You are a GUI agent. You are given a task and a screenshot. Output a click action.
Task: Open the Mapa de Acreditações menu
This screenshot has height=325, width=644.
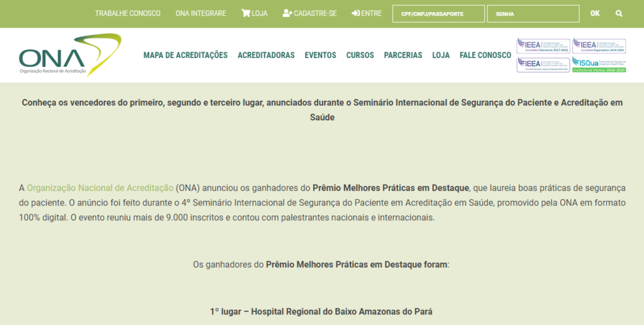coord(186,55)
